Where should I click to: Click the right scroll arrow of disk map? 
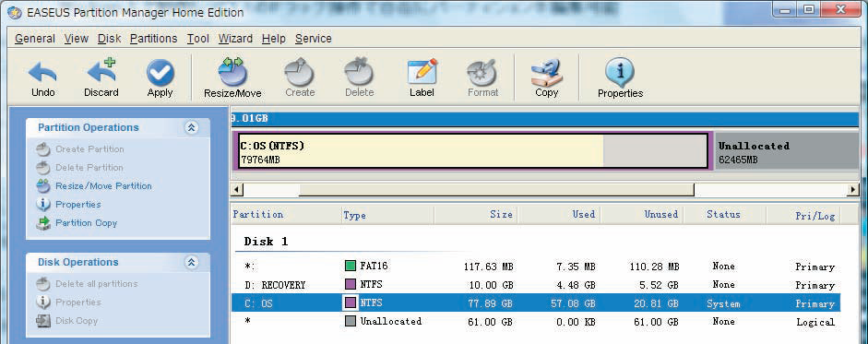[853, 190]
